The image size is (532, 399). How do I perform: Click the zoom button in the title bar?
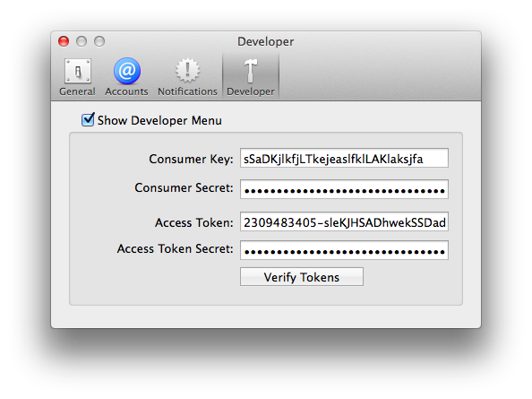99,41
